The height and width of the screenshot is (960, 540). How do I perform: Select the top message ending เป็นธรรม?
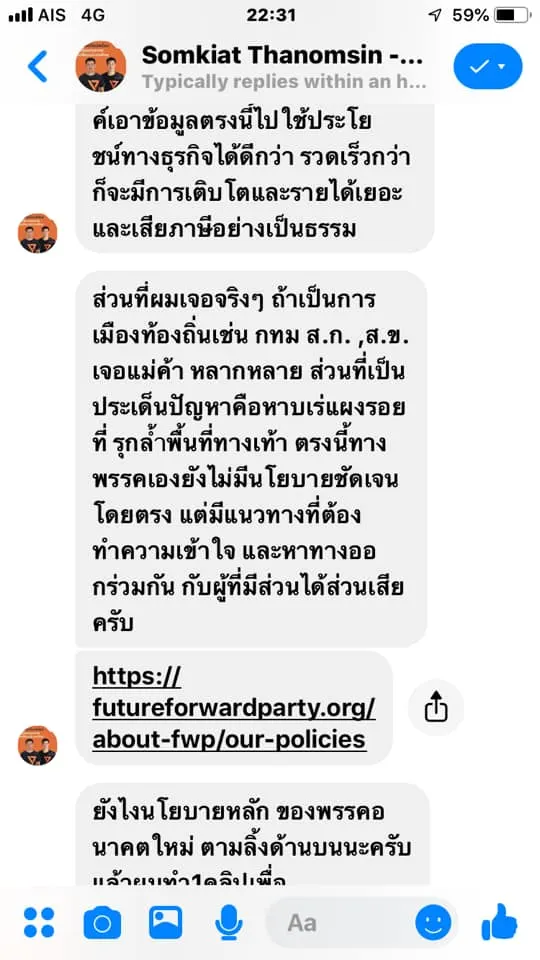coord(255,178)
